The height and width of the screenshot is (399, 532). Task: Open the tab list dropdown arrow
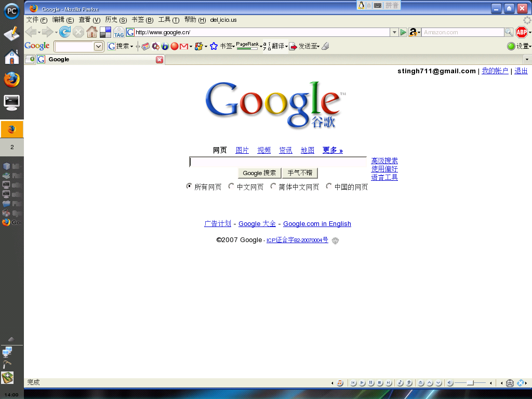pyautogui.click(x=527, y=59)
